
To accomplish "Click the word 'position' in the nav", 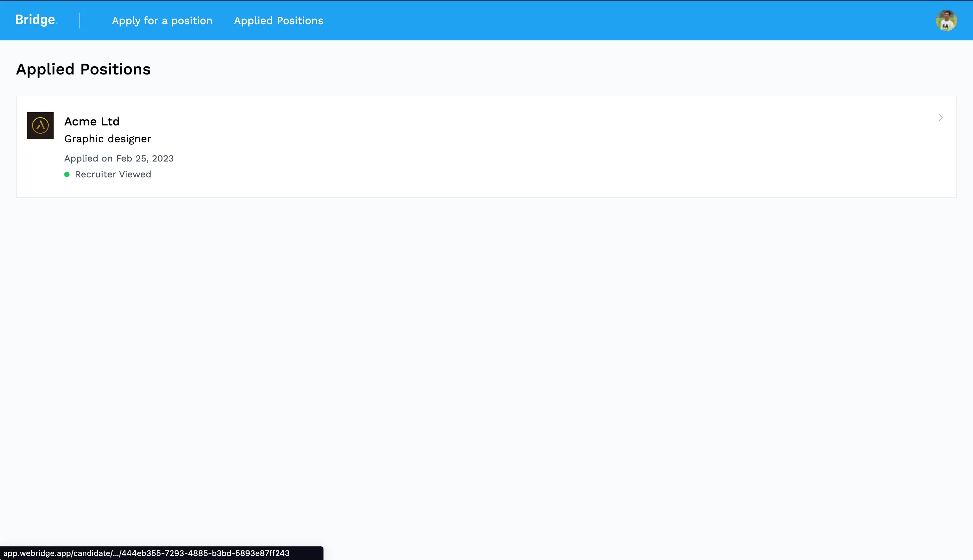I will coord(192,21).
